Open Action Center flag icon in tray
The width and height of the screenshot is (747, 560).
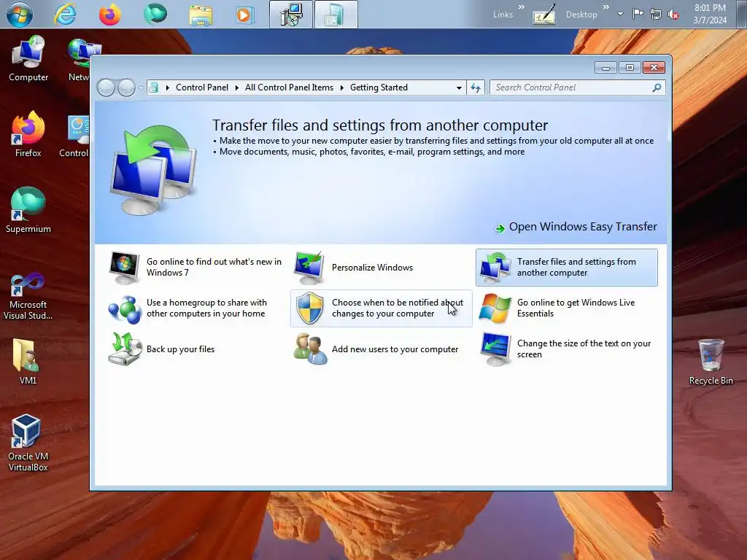coord(638,15)
